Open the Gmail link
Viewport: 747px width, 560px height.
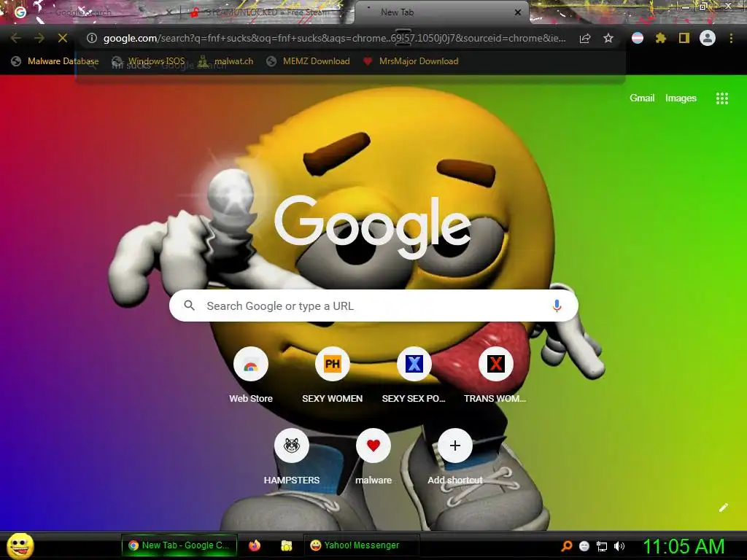(642, 98)
